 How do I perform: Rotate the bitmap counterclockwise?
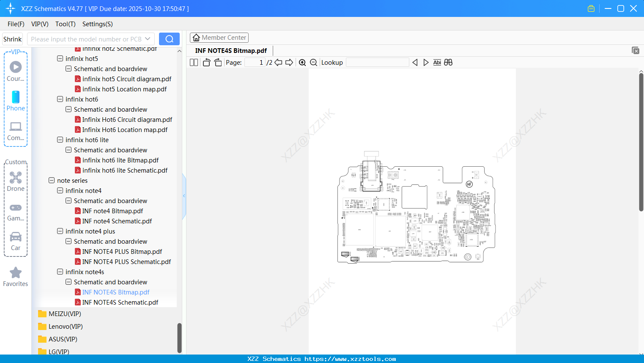coord(206,62)
